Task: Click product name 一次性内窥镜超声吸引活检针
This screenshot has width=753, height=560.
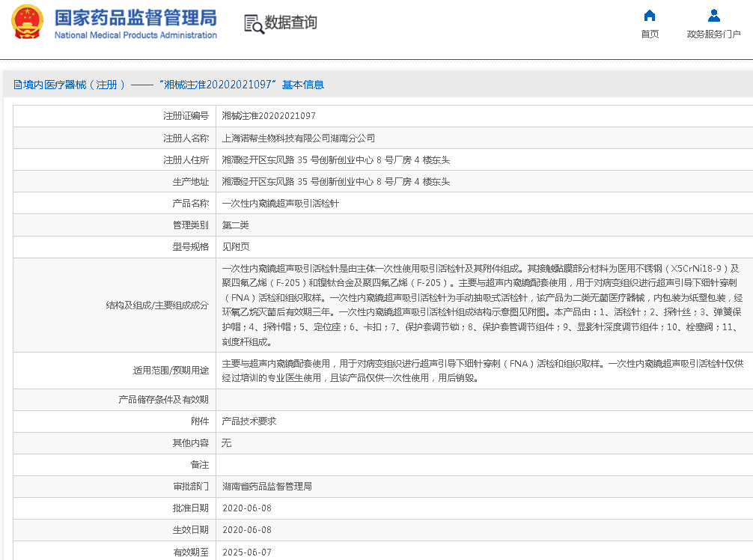Action: tap(280, 203)
